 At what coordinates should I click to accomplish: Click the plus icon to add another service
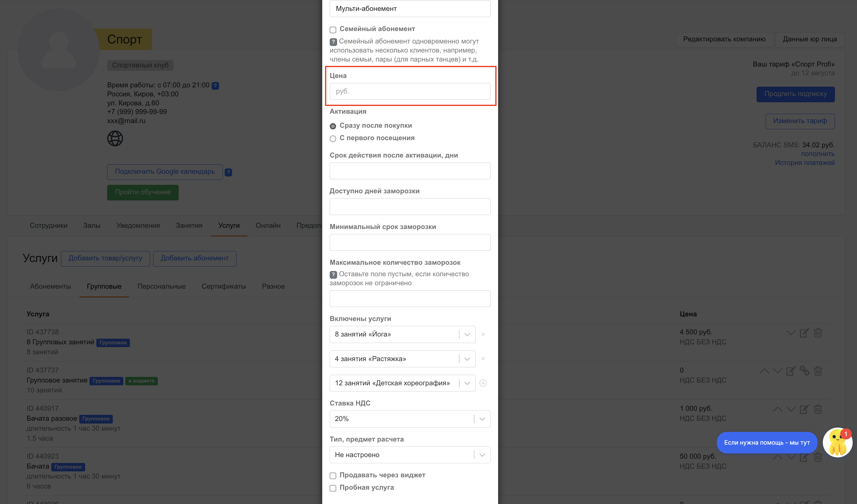(x=483, y=383)
